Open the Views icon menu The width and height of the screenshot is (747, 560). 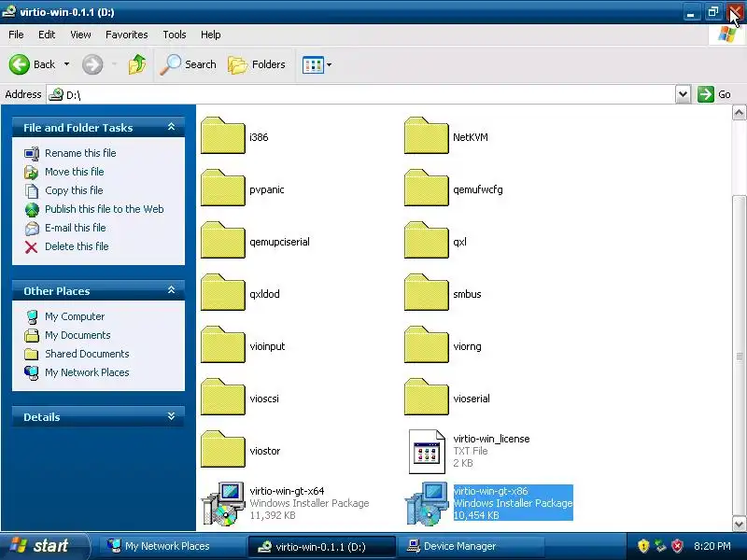[x=317, y=64]
